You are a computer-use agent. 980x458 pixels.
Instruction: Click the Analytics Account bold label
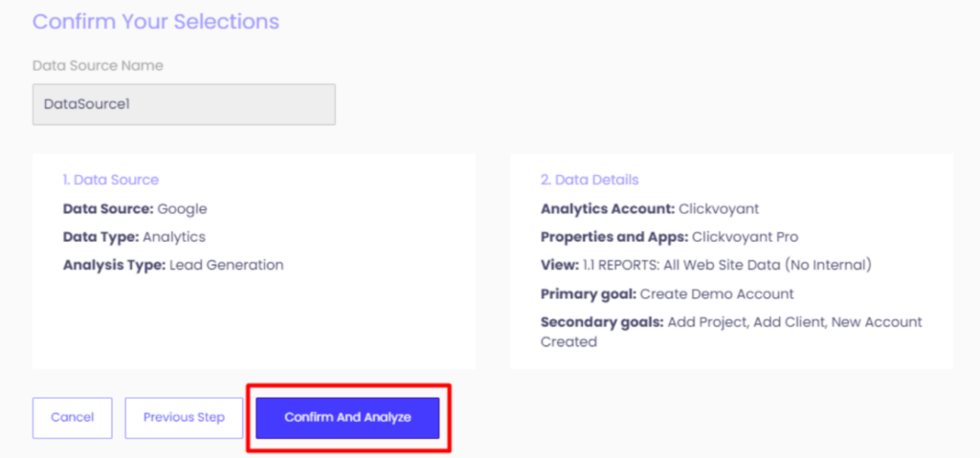pyautogui.click(x=608, y=208)
